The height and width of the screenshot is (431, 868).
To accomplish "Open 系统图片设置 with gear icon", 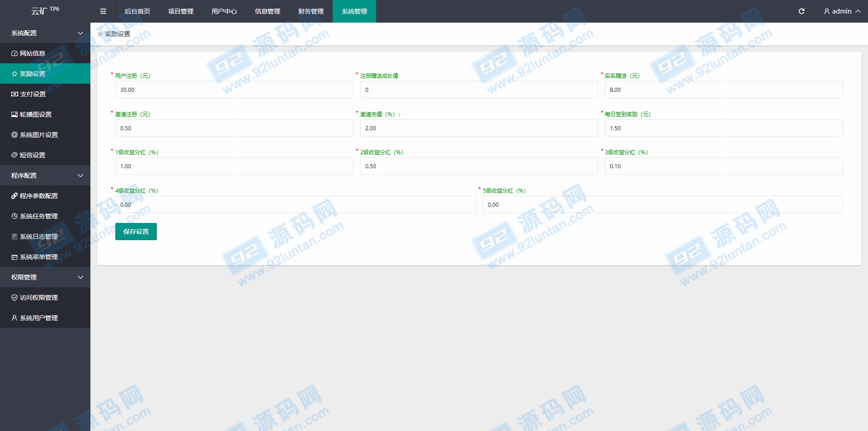I will 38,135.
